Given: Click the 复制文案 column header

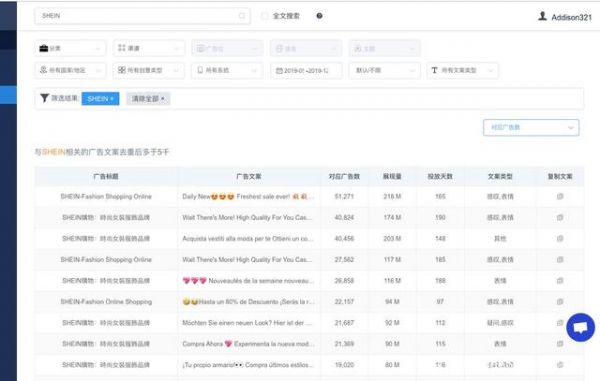Looking at the screenshot, I should (560, 176).
